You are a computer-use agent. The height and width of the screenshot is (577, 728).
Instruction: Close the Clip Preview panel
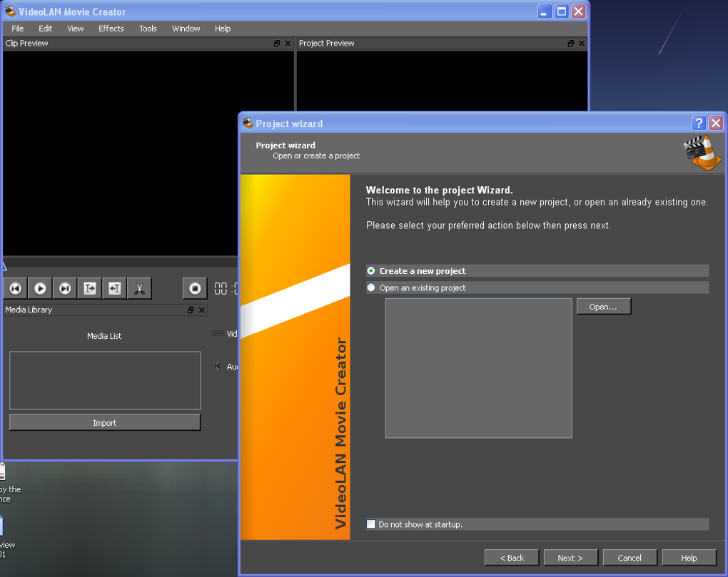(288, 44)
